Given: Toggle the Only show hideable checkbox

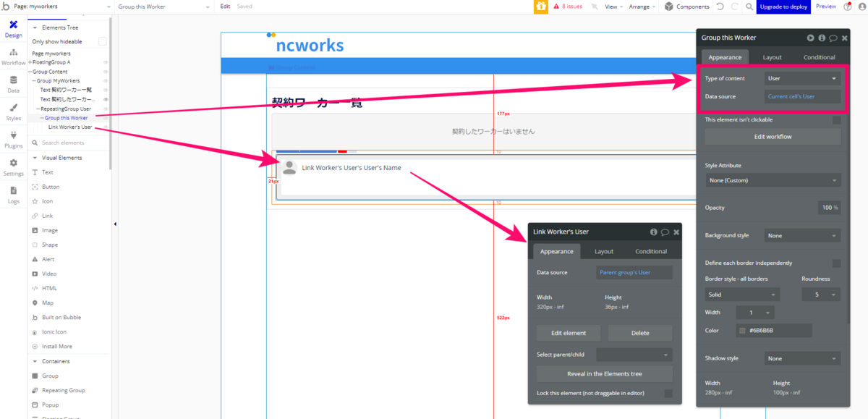Looking at the screenshot, I should coord(103,41).
